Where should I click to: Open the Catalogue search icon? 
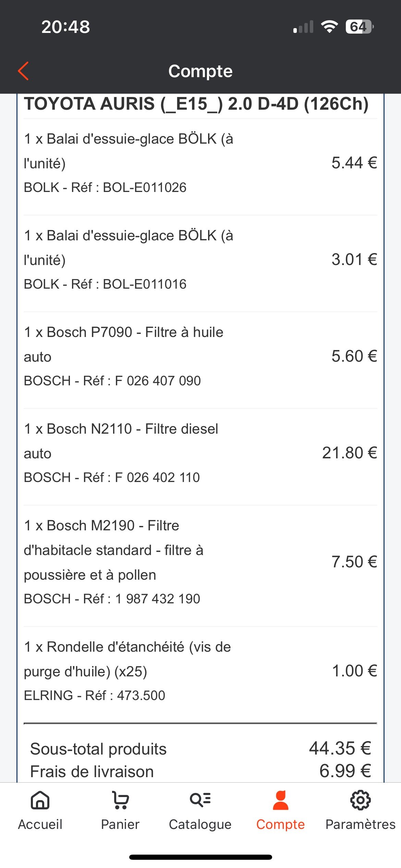[200, 800]
